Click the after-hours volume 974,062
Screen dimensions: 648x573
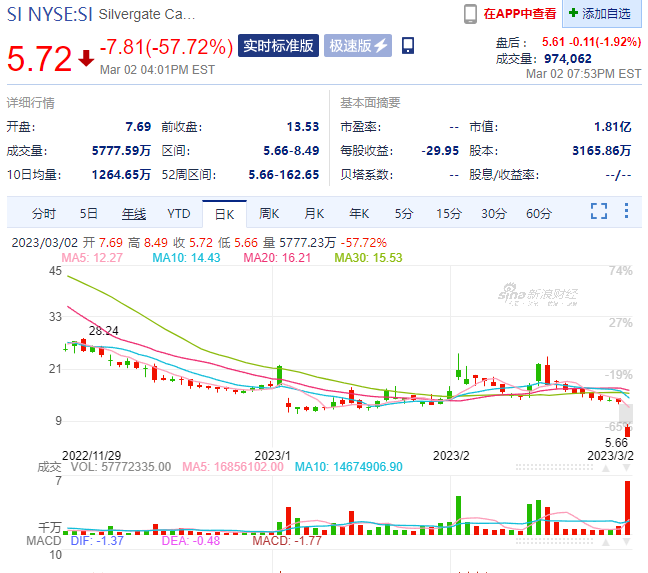(x=568, y=59)
